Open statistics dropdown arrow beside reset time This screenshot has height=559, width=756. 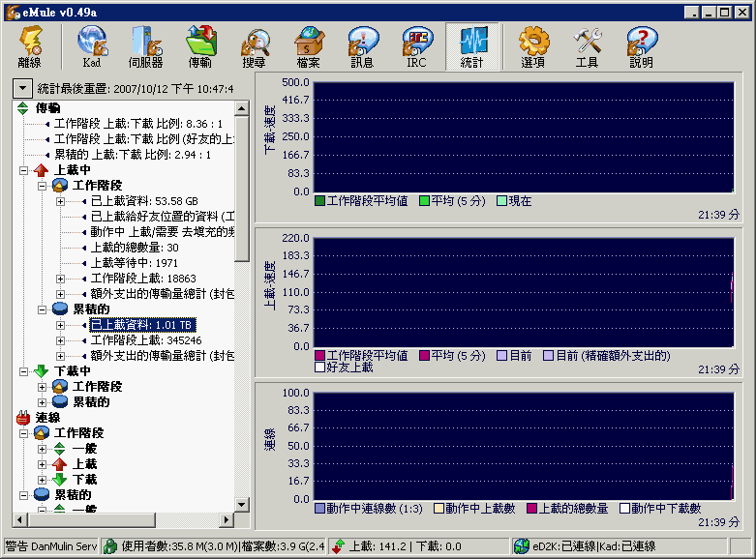23,88
